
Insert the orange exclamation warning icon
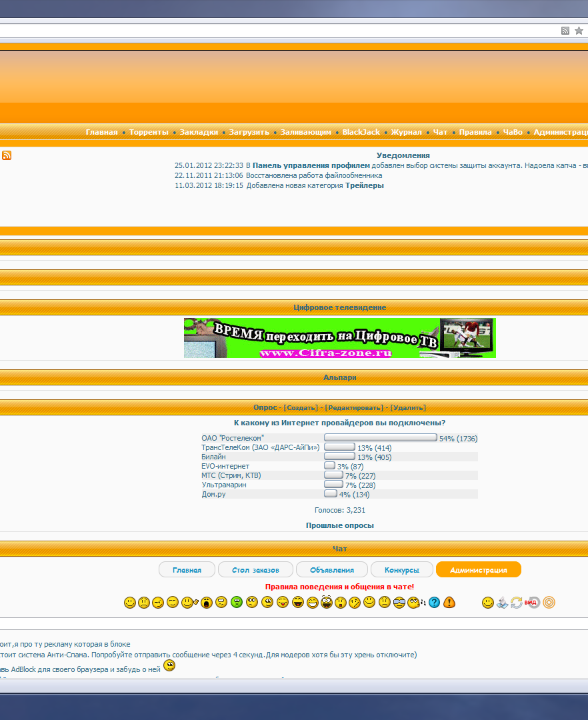(449, 603)
